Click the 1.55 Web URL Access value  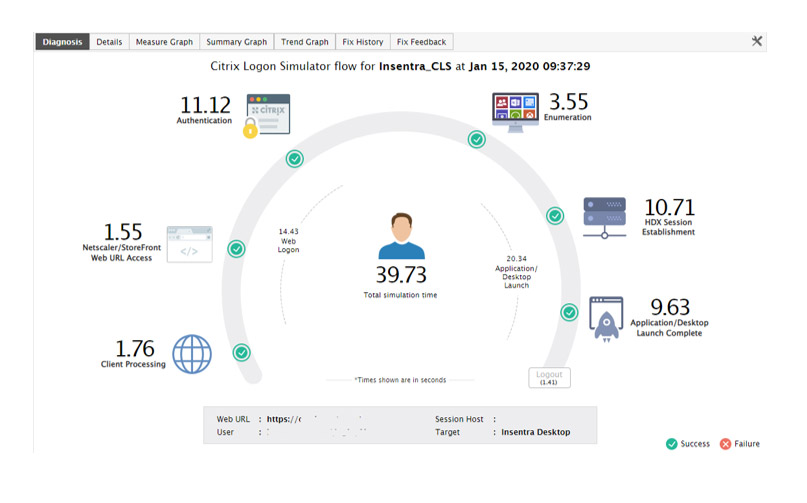123,232
